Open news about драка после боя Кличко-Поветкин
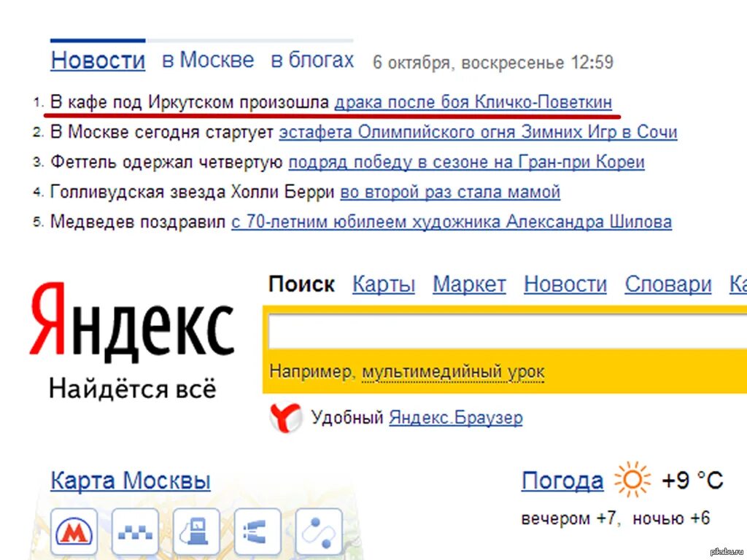Screen dimensions: 747x560 point(473,102)
